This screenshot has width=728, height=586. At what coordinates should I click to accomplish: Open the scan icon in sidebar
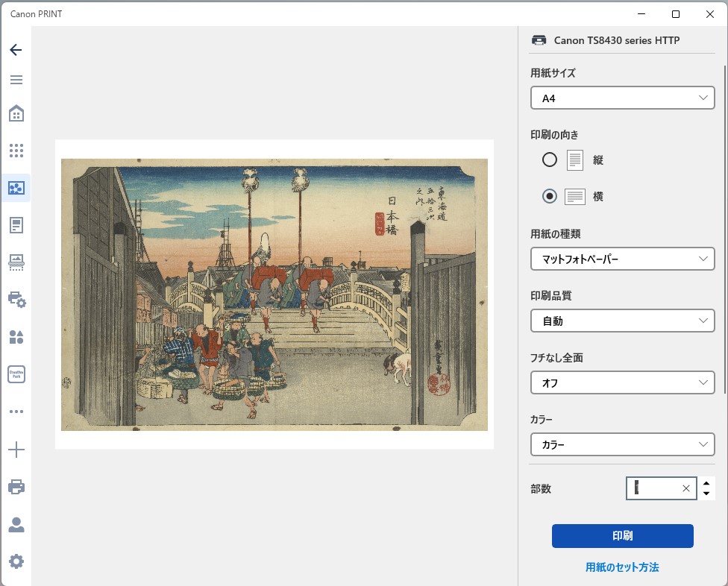(x=16, y=262)
